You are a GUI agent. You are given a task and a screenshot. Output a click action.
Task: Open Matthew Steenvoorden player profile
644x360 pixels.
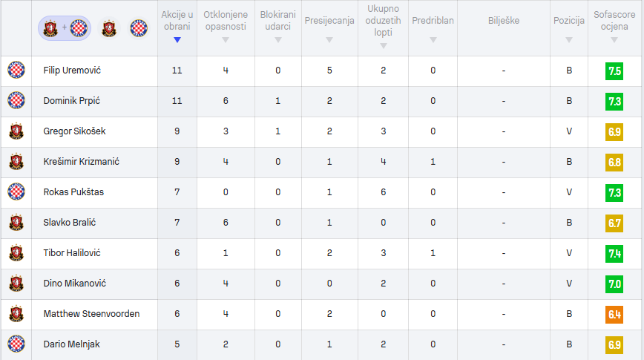coord(91,313)
